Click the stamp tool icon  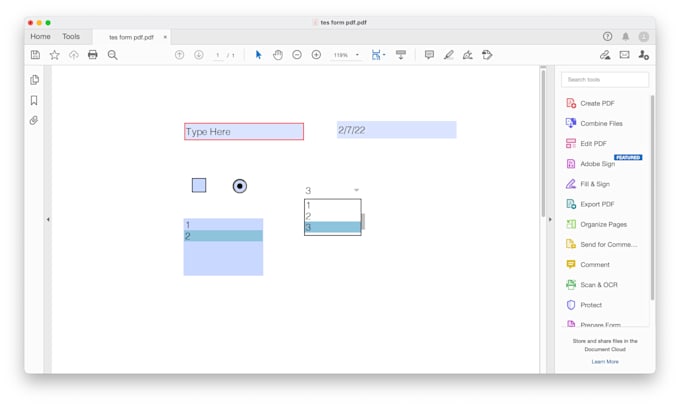[x=487, y=55]
